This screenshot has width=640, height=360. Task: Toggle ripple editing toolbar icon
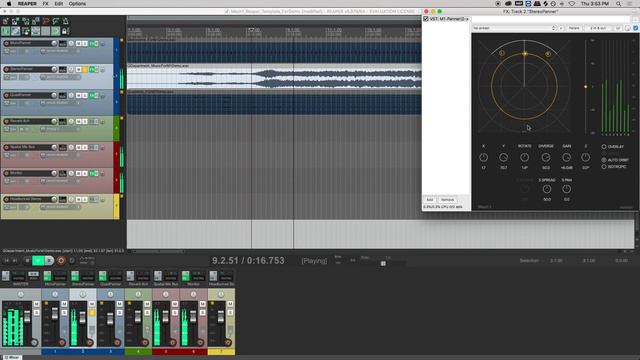26,31
